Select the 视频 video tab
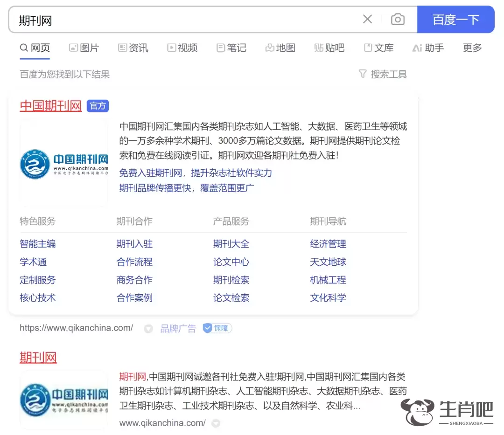 (182, 48)
